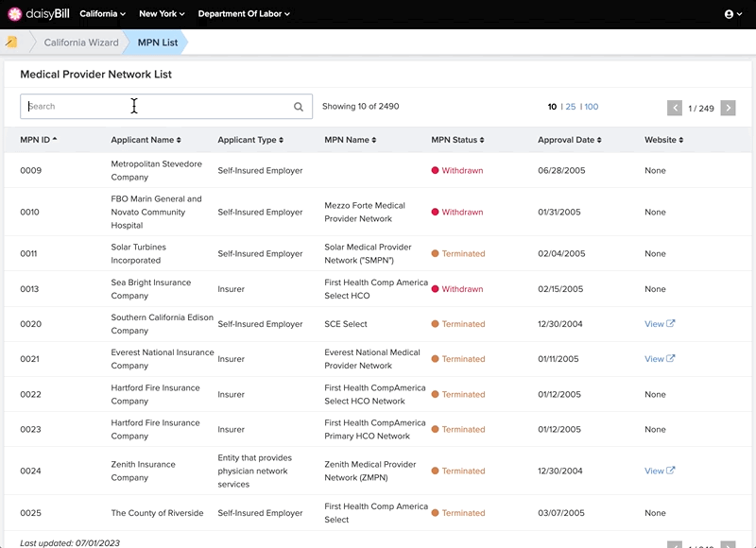Click Everest National Insurance Company applicant
756x548 pixels.
click(x=163, y=359)
